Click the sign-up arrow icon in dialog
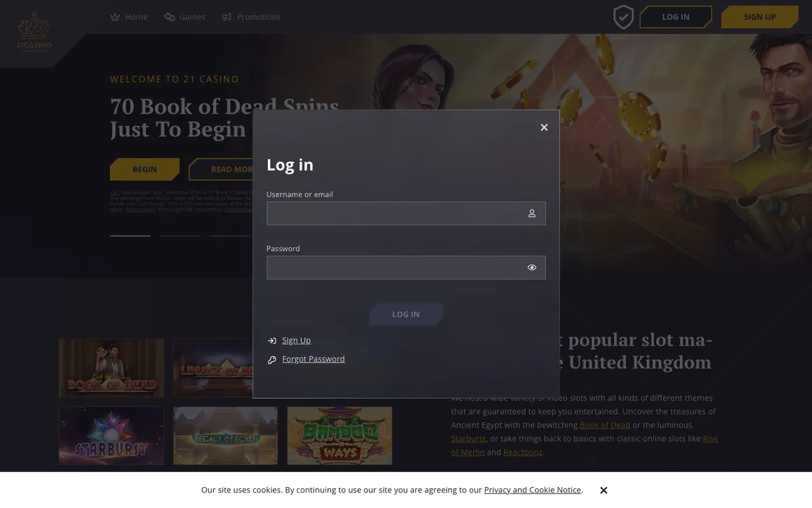 tap(272, 341)
